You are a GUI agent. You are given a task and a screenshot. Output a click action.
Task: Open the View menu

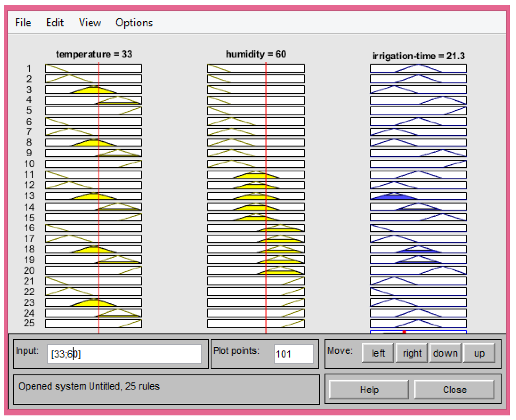90,22
